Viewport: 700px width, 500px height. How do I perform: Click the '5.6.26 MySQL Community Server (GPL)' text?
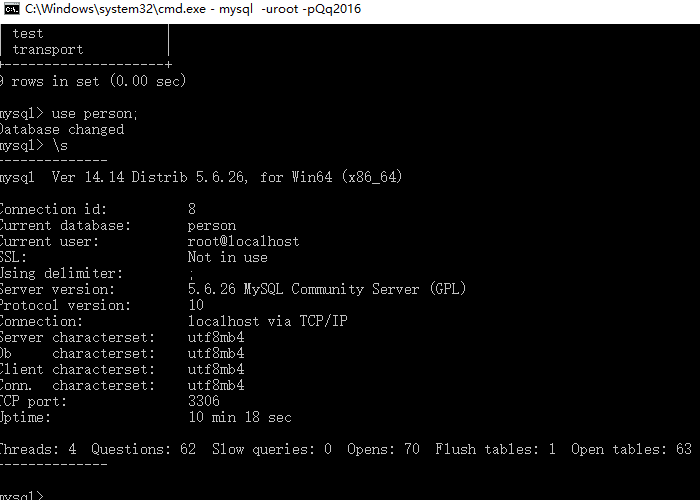pos(327,289)
